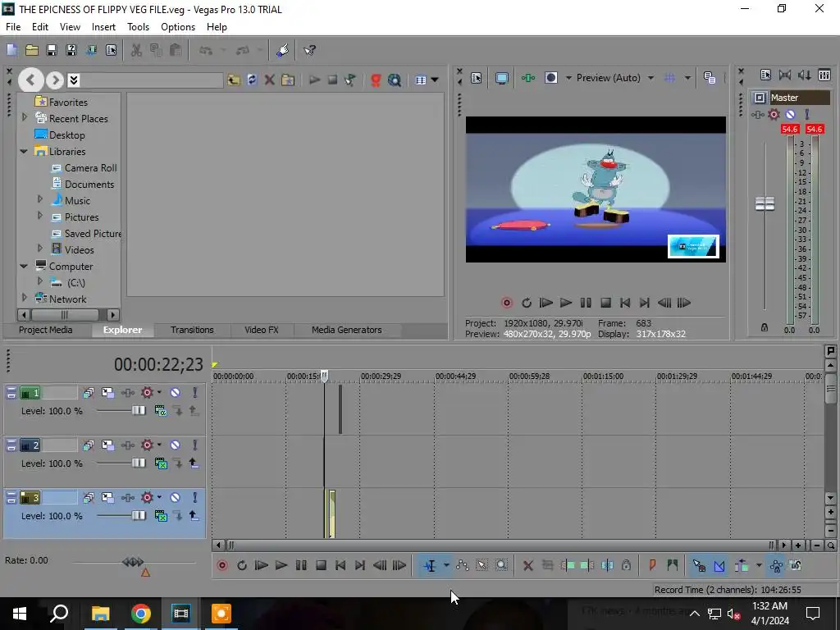Click the Undo arrow icon
This screenshot has height=630, width=840.
(206, 50)
